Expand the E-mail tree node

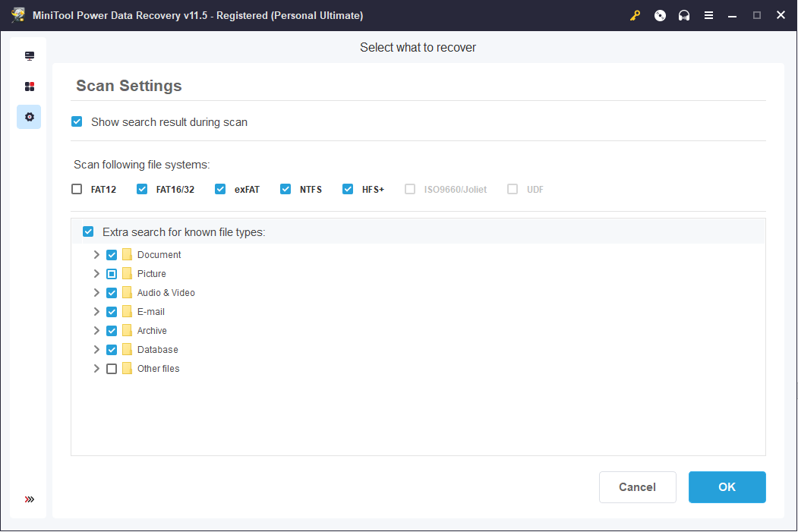[96, 311]
